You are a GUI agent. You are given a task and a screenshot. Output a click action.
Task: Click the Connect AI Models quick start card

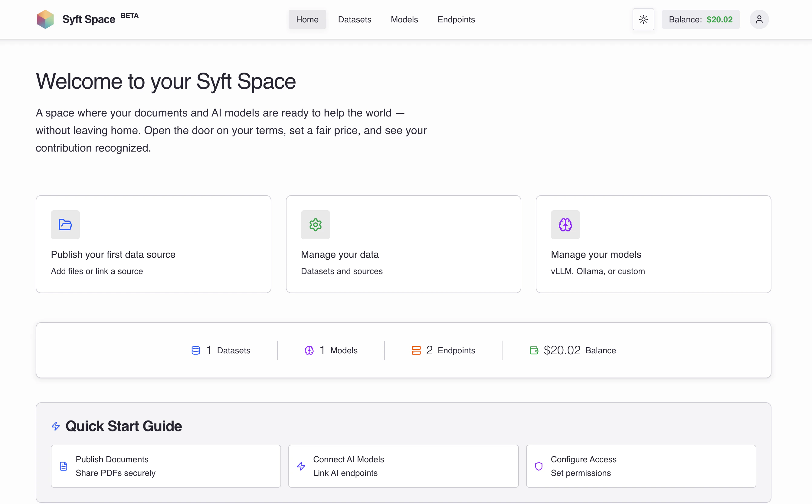[403, 466]
